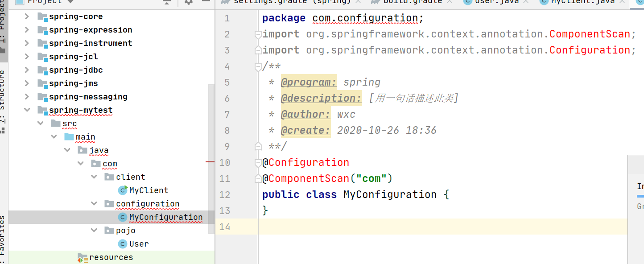644x264 pixels.
Task: Open Project panel gear settings
Action: (x=189, y=2)
